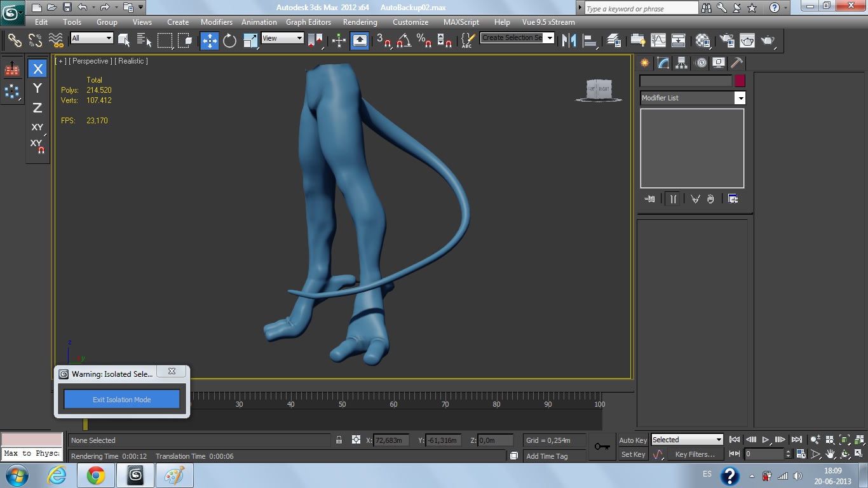Viewport: 868px width, 488px height.
Task: Open the undo history dropdown arrow
Action: [x=92, y=8]
